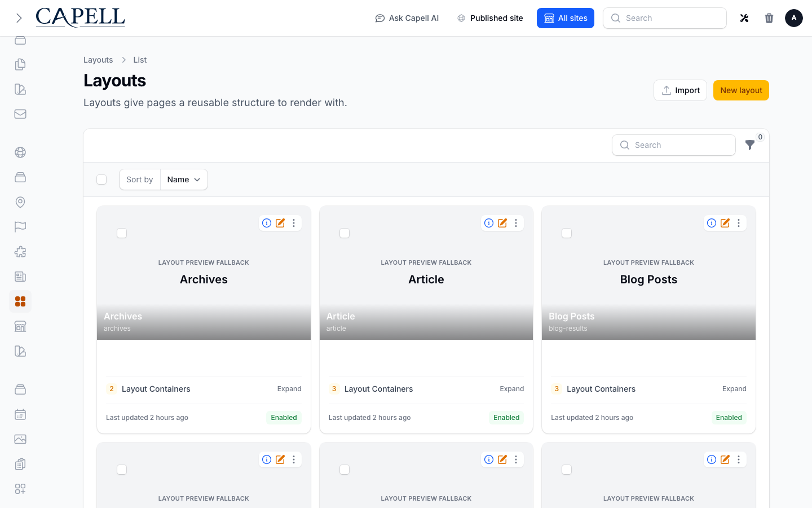Open the stacked documents icon in sidebar
This screenshot has height=508, width=812.
coord(20,64)
